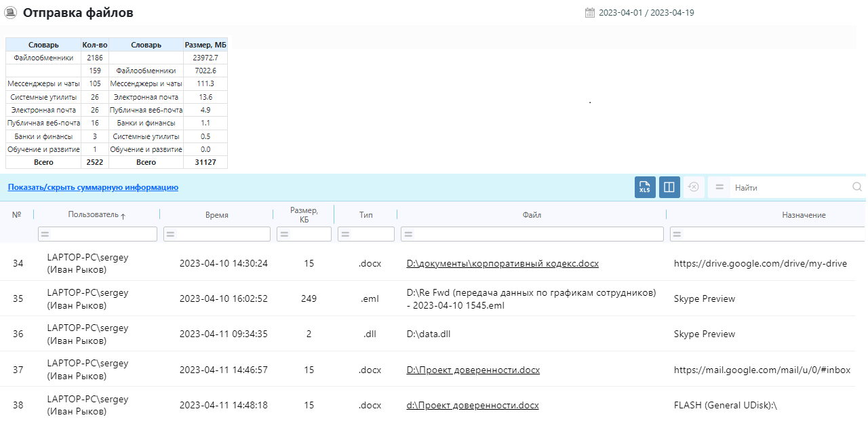Screen dimensions: 868x426
Task: Click the reset filters icon
Action: pyautogui.click(x=693, y=187)
